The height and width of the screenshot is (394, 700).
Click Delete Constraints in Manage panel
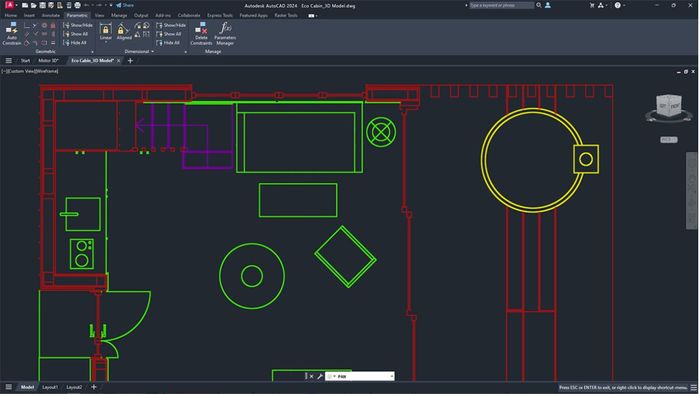click(201, 33)
